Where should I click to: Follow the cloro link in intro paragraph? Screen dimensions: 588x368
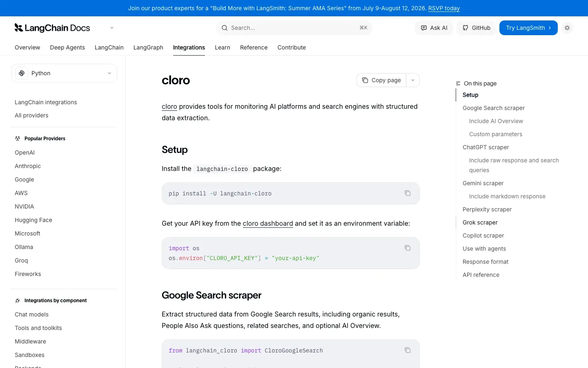pyautogui.click(x=169, y=106)
